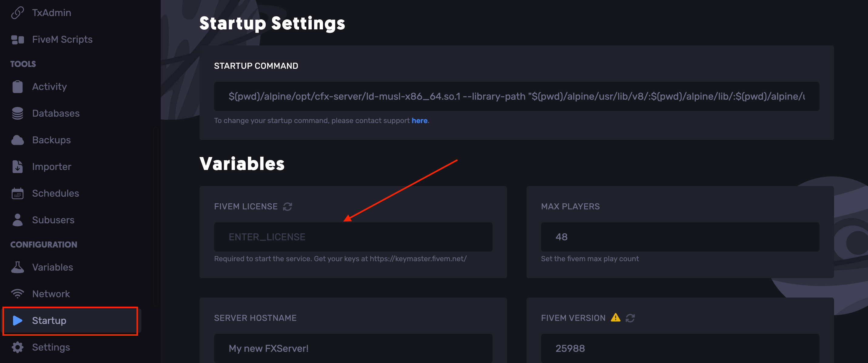
Task: Click the FiveM Version refresh icon
Action: pyautogui.click(x=630, y=318)
